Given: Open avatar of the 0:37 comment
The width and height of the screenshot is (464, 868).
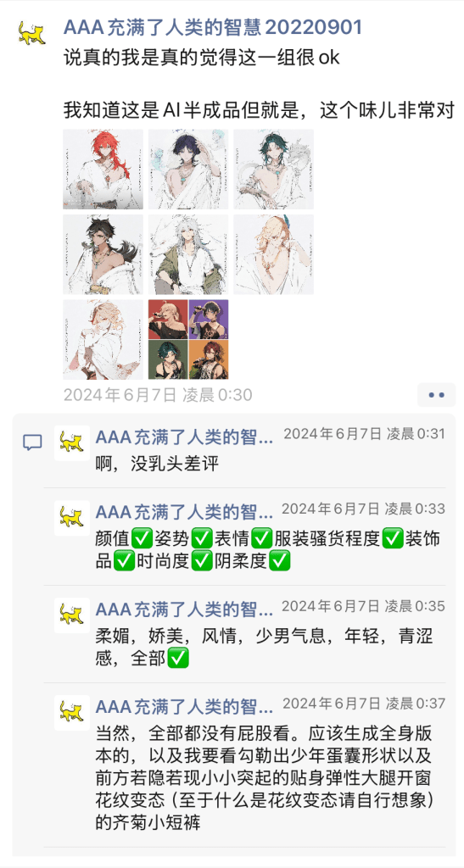Looking at the screenshot, I should point(72,712).
